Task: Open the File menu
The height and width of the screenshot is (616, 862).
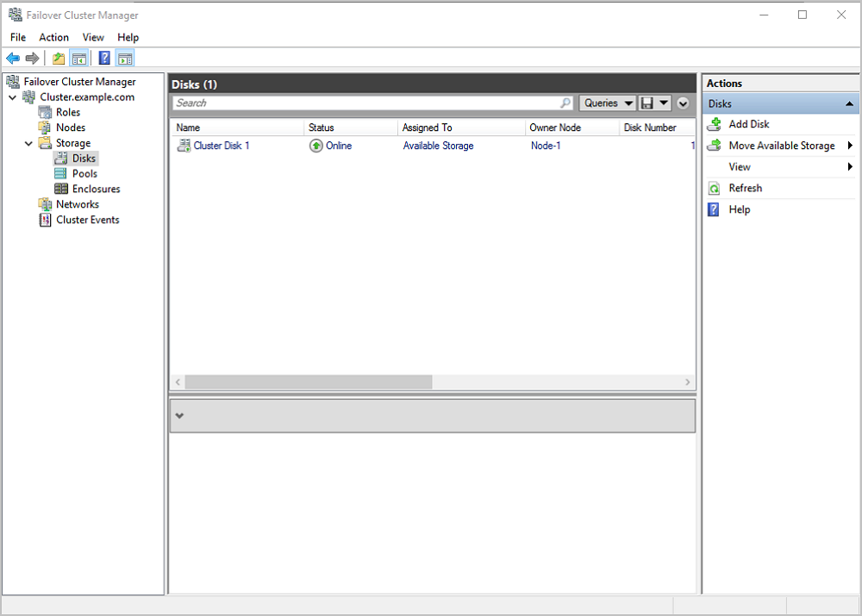Action: pos(18,37)
